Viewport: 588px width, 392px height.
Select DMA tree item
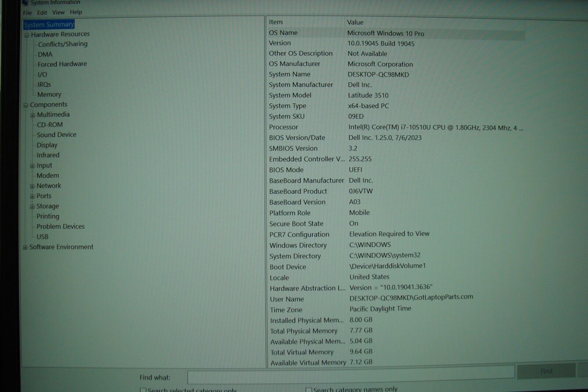click(x=45, y=54)
